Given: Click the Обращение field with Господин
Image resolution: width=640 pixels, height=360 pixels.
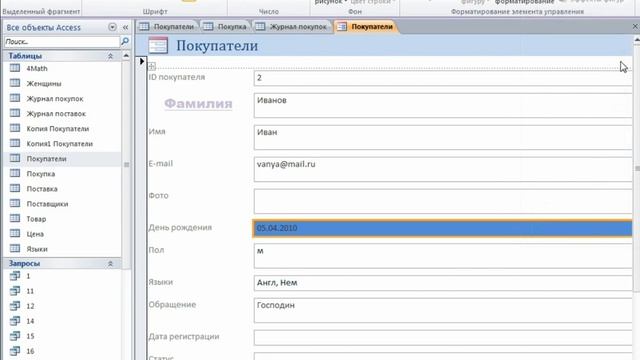Looking at the screenshot, I should pos(443,310).
